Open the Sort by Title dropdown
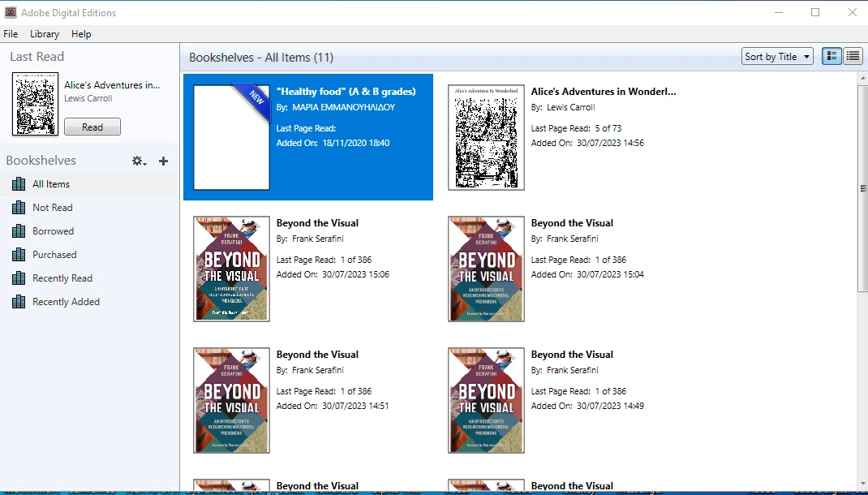 pos(777,57)
